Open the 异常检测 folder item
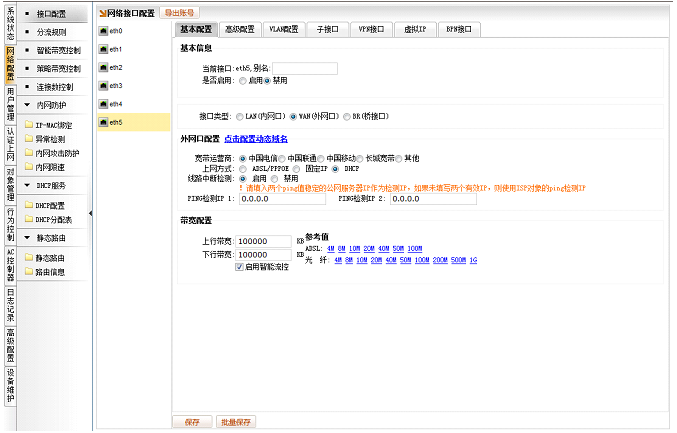 tap(28, 139)
